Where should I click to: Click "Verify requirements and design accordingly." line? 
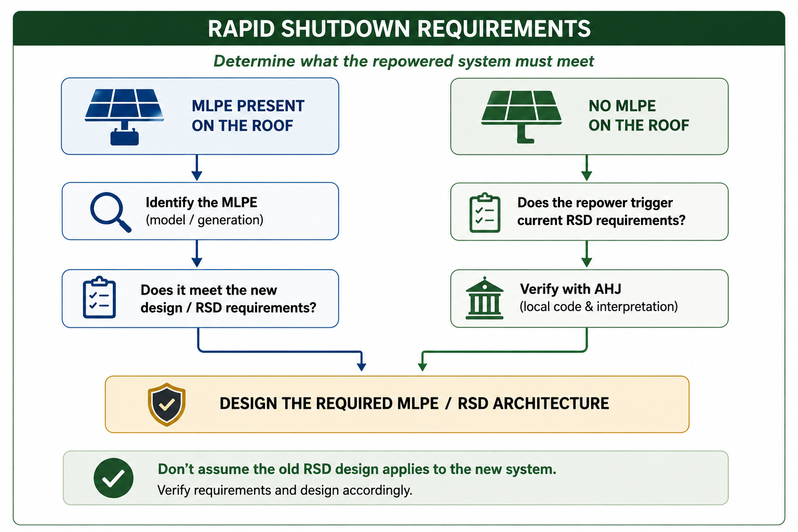click(x=285, y=490)
